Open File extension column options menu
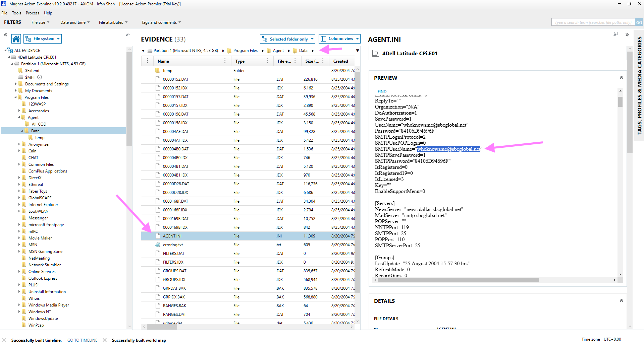The width and height of the screenshot is (644, 345). coord(295,61)
